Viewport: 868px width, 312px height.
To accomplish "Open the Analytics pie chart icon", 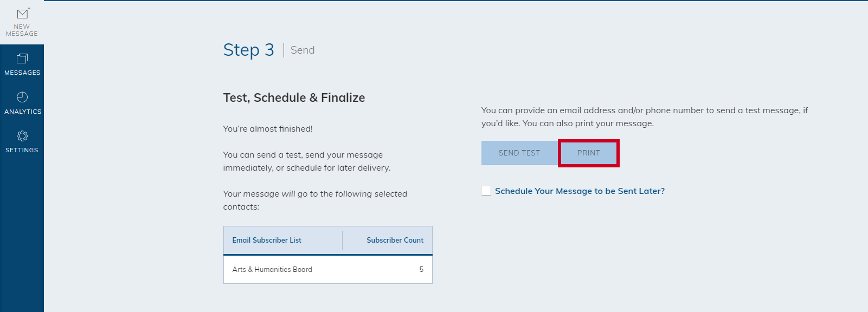I will point(22,97).
